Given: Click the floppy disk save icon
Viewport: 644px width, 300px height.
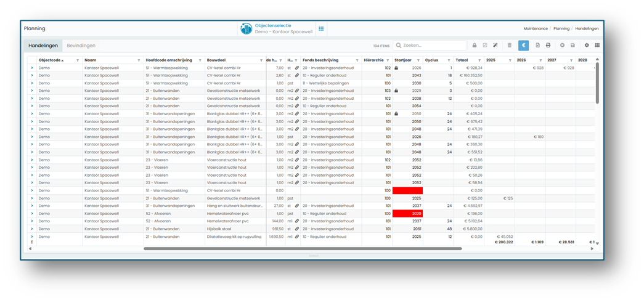Looking at the screenshot, I should tap(573, 46).
